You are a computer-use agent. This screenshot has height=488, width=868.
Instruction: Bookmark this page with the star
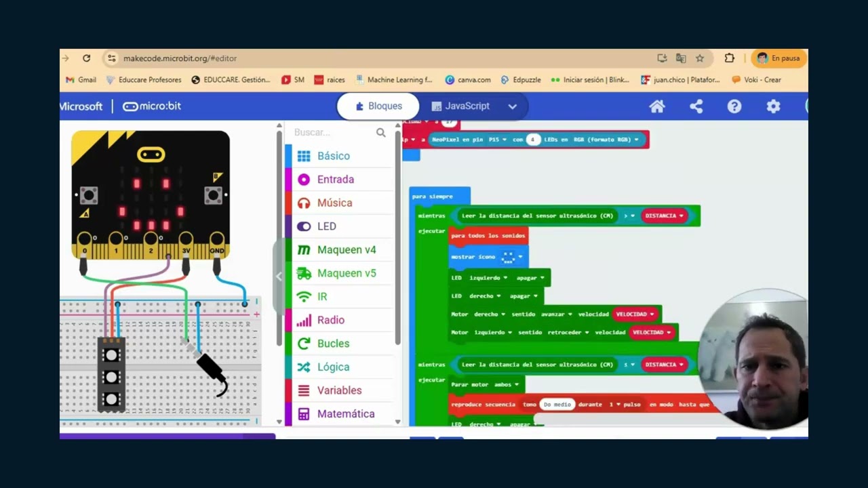[700, 58]
